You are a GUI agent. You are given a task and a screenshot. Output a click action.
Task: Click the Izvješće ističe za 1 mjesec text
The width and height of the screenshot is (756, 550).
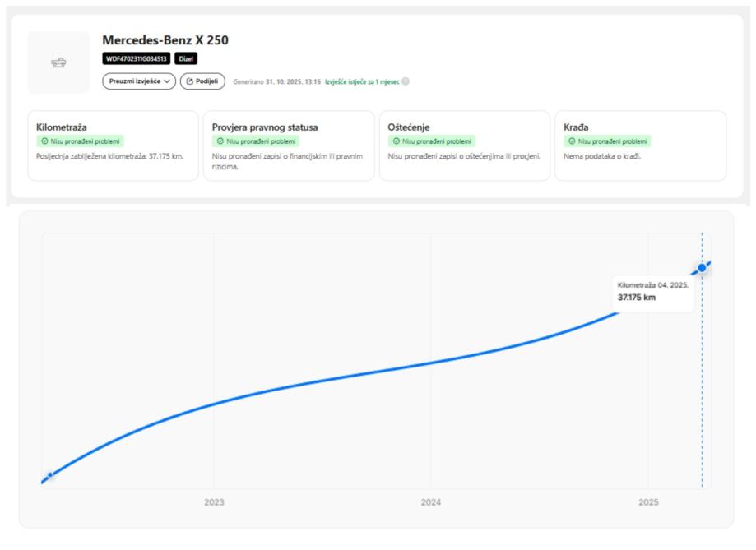361,82
